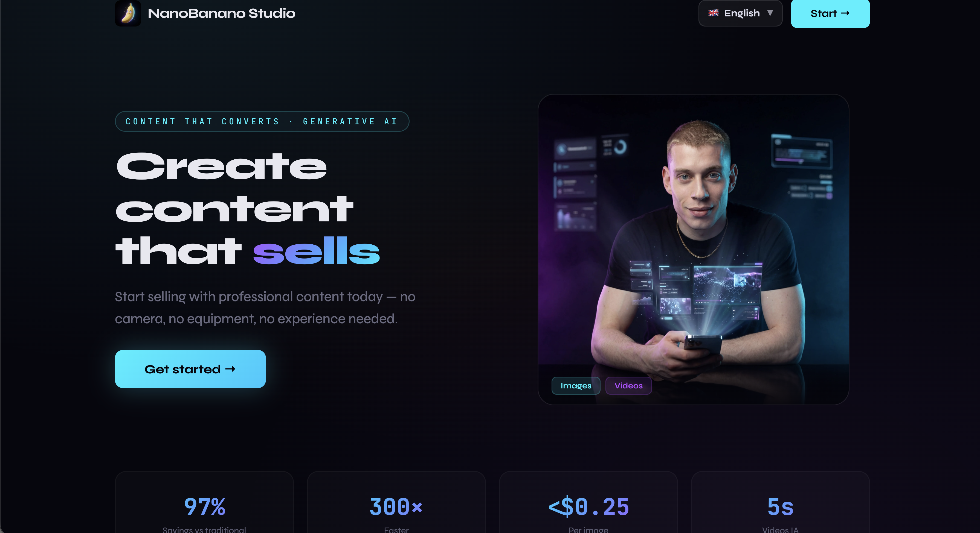Screen dimensions: 980x533
Task: Click the banana logo icon
Action: click(x=128, y=13)
